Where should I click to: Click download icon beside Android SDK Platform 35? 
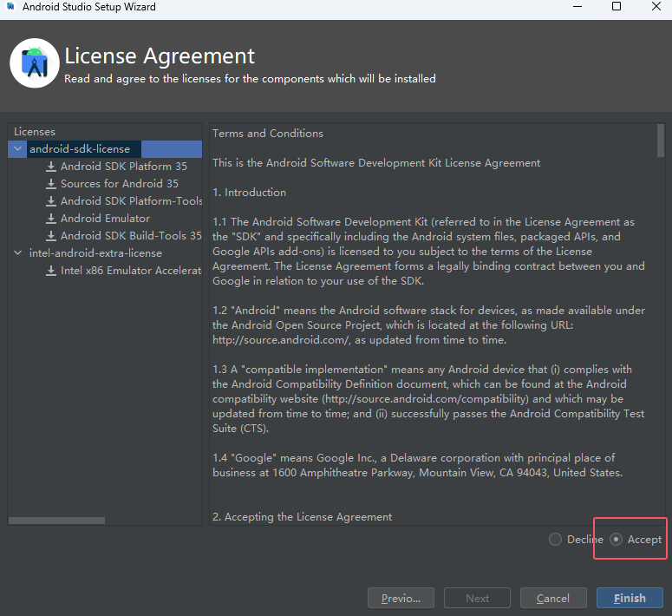click(51, 167)
